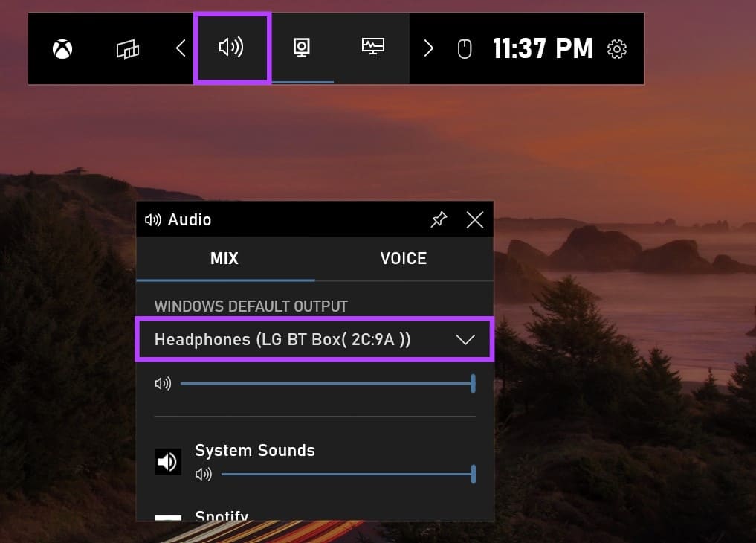Switch to the MIX tab
Image resolution: width=756 pixels, height=543 pixels.
[224, 259]
